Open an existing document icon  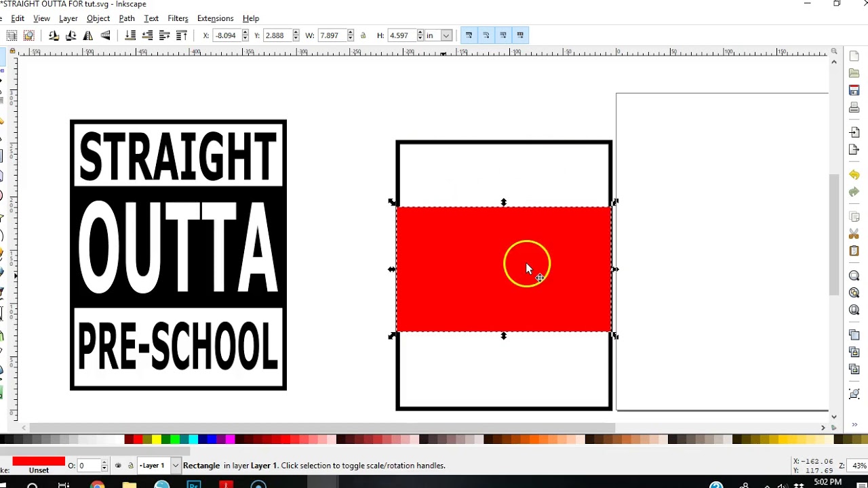point(854,73)
